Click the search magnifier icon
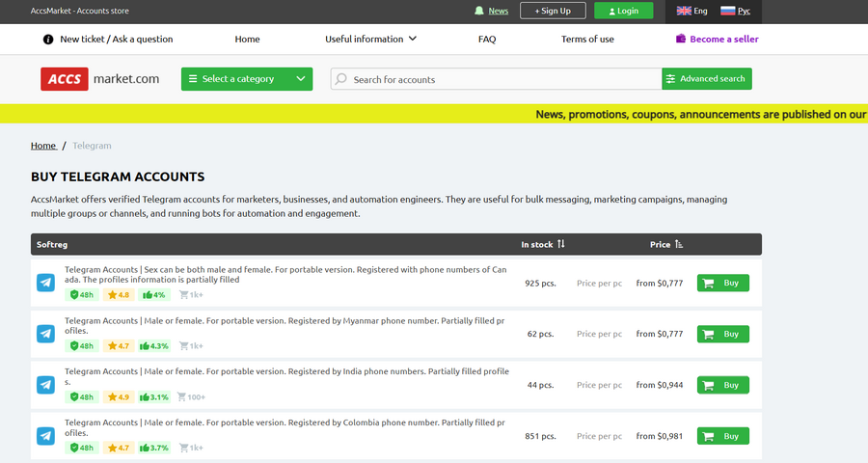This screenshot has height=463, width=868. 340,79
